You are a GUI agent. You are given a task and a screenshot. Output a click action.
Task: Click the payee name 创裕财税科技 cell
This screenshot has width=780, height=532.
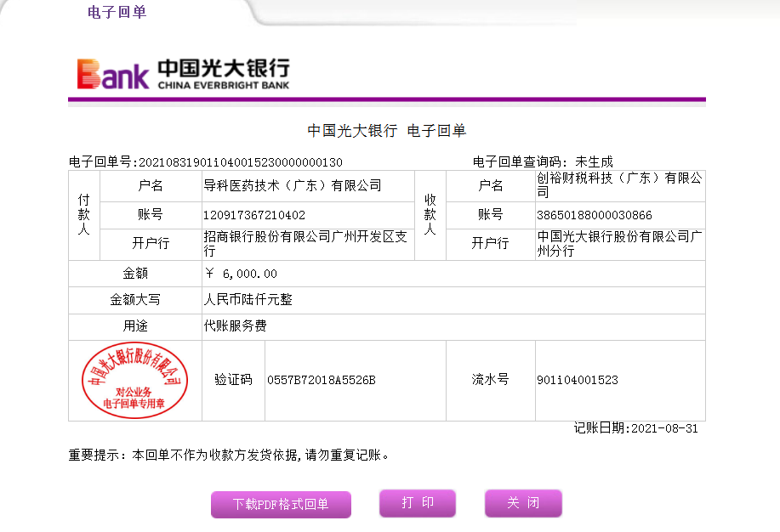[620, 185]
